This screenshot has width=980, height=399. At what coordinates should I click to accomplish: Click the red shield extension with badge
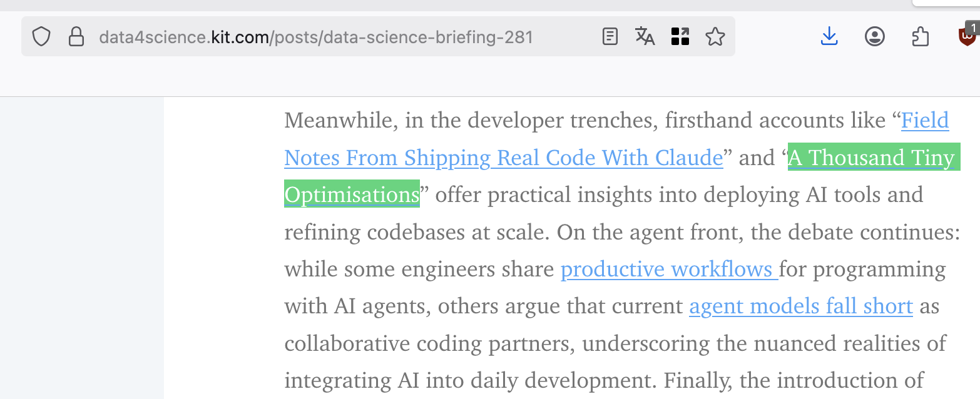point(967,36)
